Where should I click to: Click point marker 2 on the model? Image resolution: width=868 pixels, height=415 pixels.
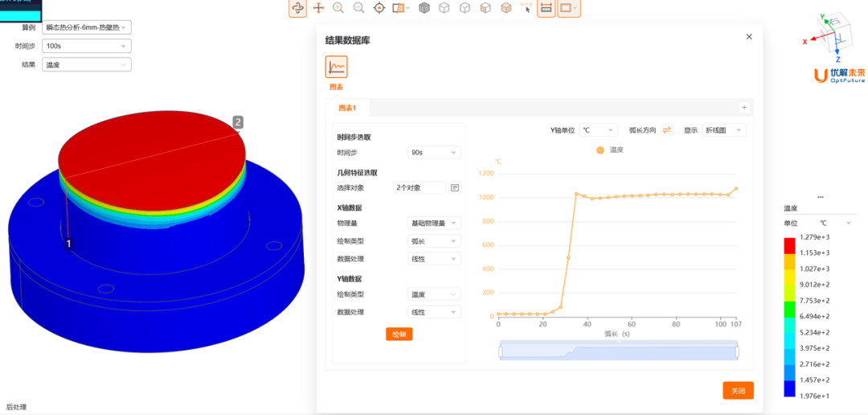click(237, 122)
